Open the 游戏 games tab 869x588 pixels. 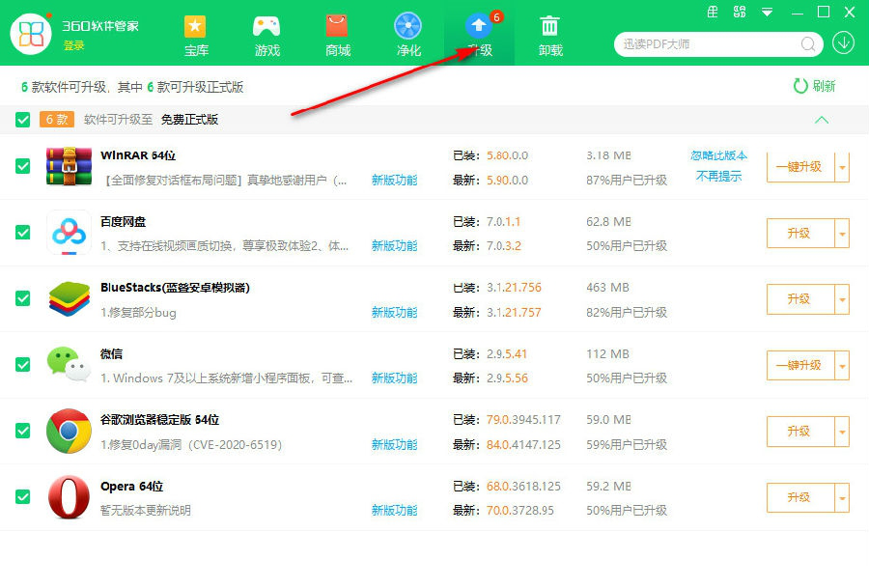pos(266,36)
